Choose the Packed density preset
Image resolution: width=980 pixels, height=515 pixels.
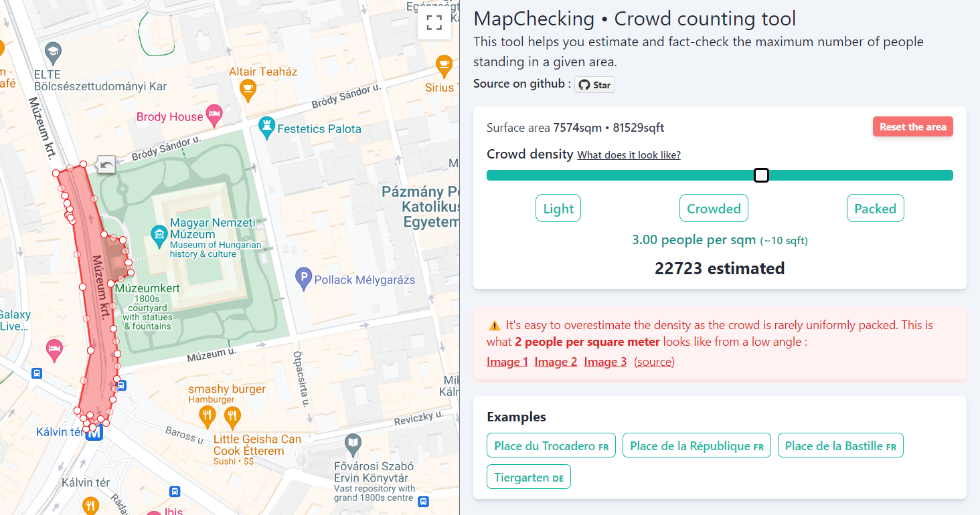tap(875, 209)
